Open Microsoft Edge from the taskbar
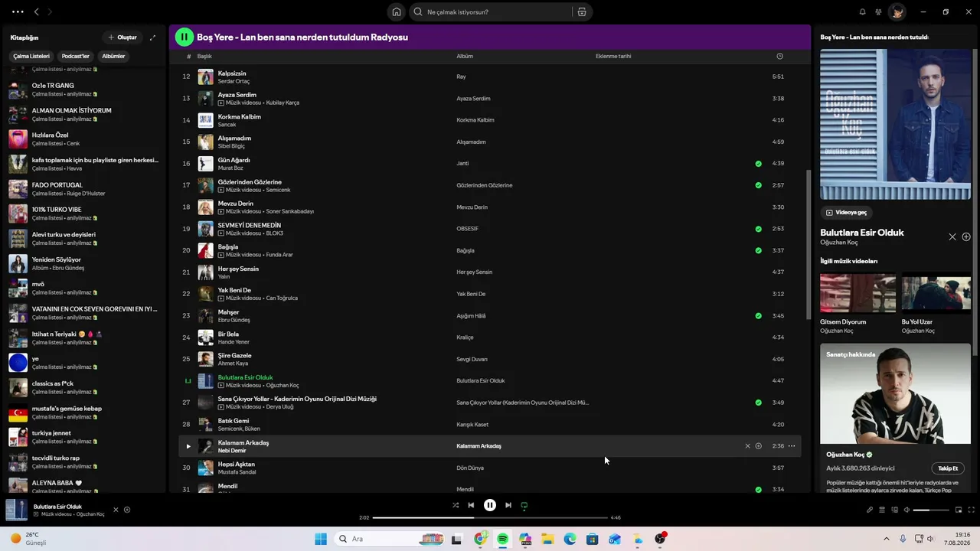Screen dimensions: 980x551 click(570, 539)
